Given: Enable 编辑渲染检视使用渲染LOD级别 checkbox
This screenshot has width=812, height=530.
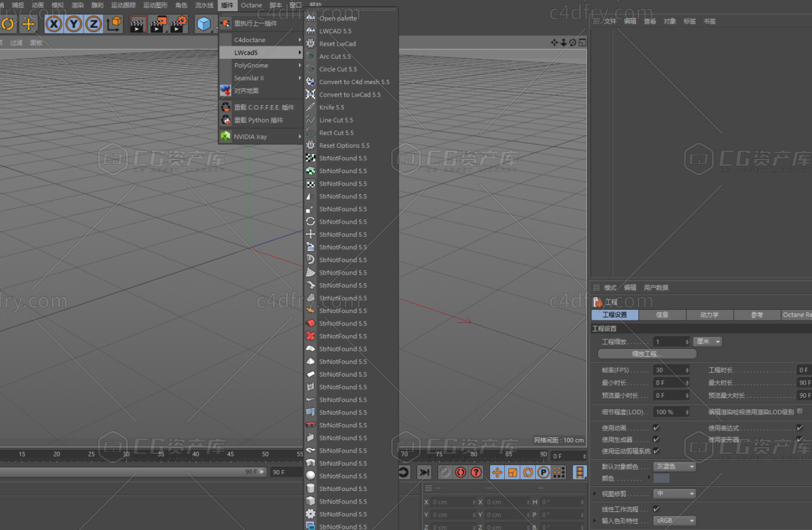Looking at the screenshot, I should click(800, 411).
